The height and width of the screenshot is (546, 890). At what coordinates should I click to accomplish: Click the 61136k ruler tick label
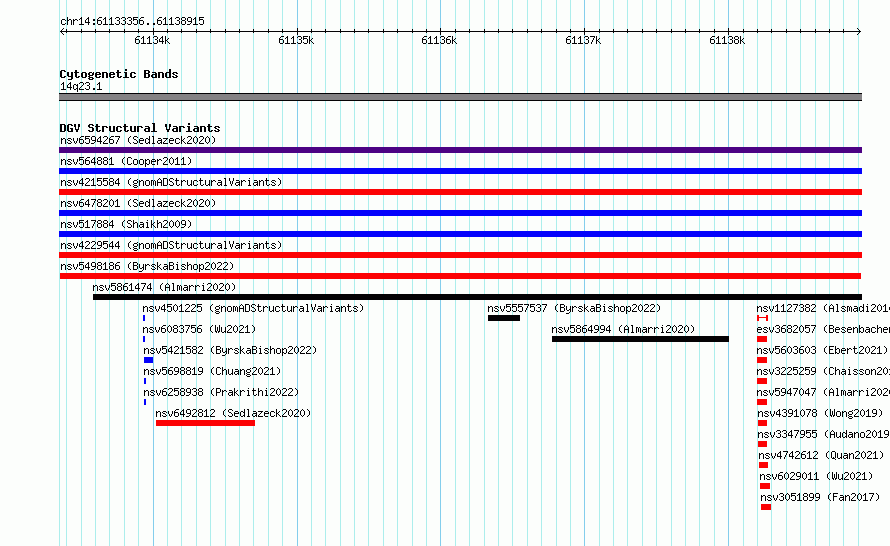coord(439,40)
